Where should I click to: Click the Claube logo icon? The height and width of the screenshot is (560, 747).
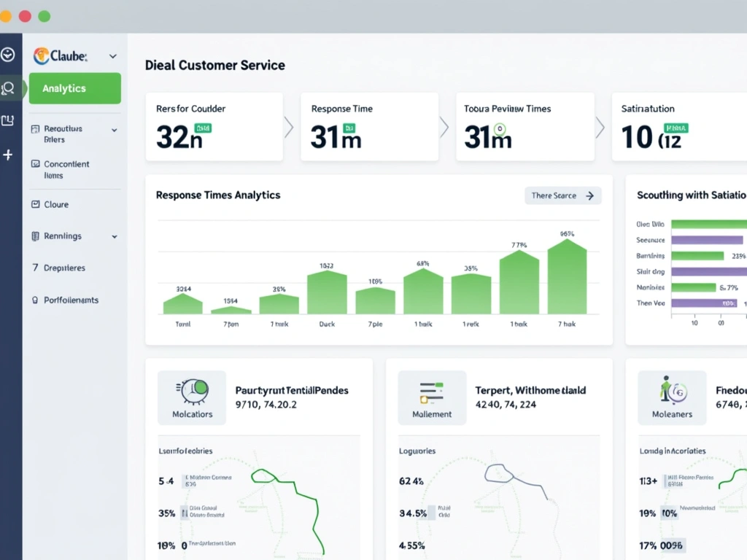tap(42, 55)
